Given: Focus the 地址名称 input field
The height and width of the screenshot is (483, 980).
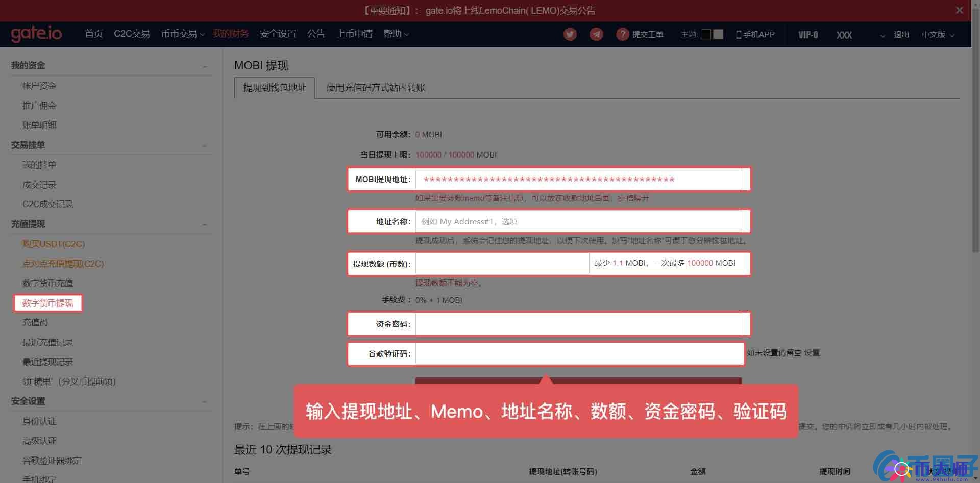Looking at the screenshot, I should point(579,221).
